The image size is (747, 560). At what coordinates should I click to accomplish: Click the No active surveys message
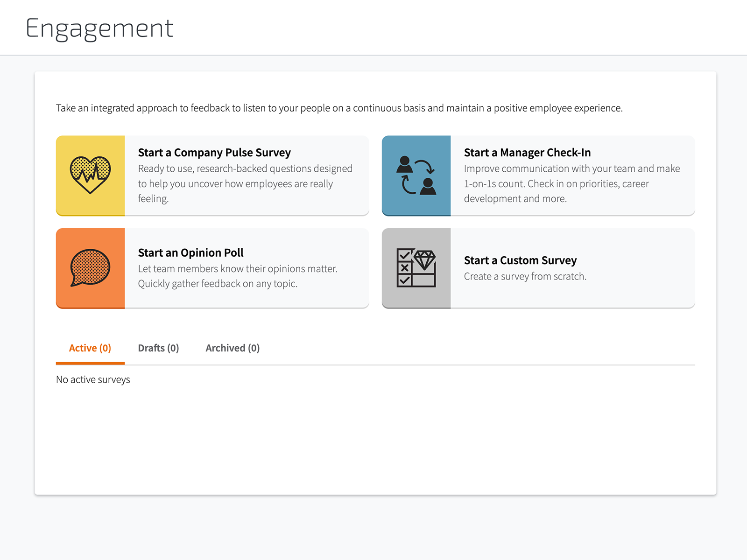tap(93, 379)
